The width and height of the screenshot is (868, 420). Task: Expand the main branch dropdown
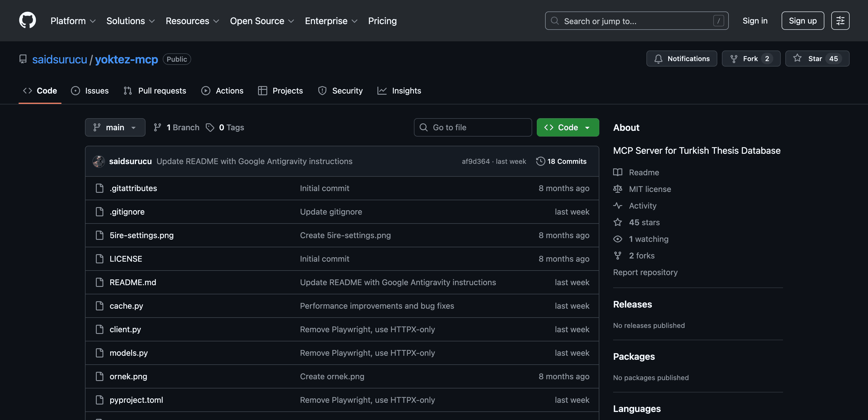tap(115, 127)
